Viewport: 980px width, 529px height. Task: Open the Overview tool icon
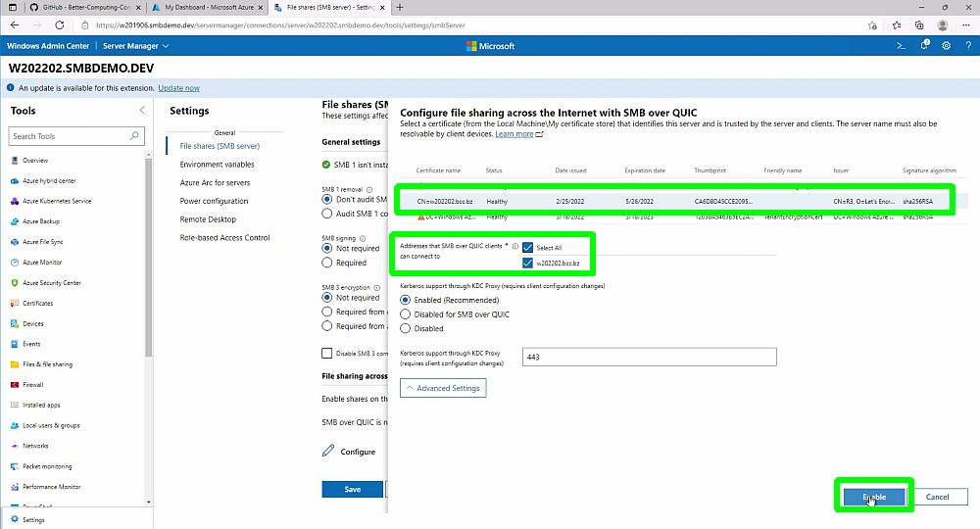(x=15, y=161)
